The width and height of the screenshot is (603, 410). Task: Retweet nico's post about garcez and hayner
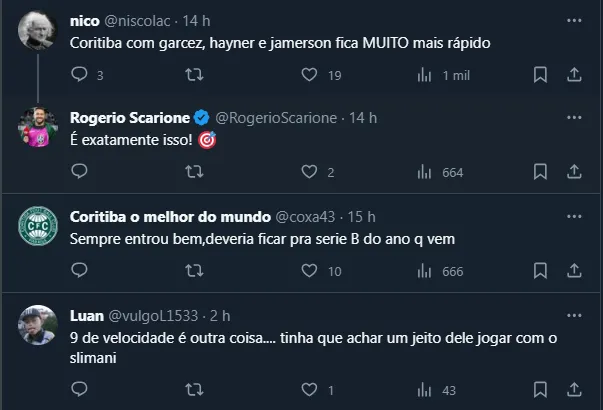pyautogui.click(x=196, y=74)
